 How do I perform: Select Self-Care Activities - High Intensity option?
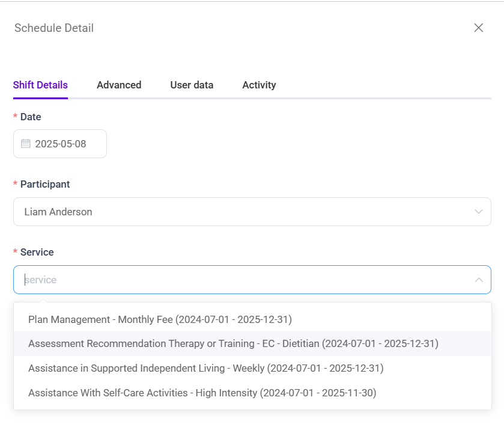[x=202, y=393]
